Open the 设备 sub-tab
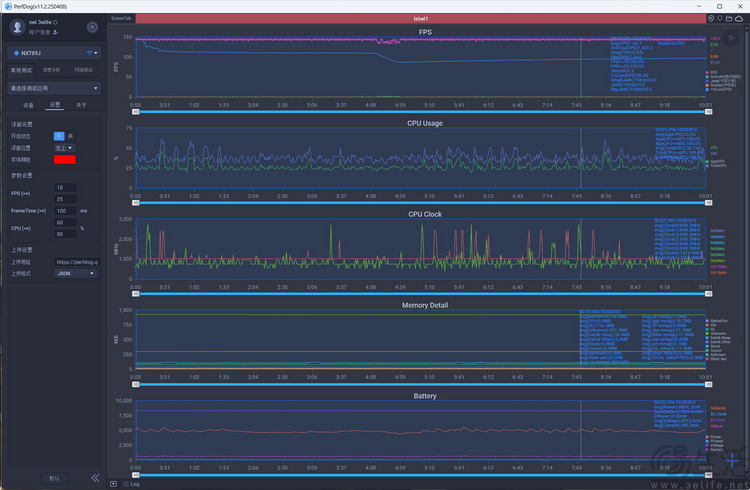 point(28,105)
